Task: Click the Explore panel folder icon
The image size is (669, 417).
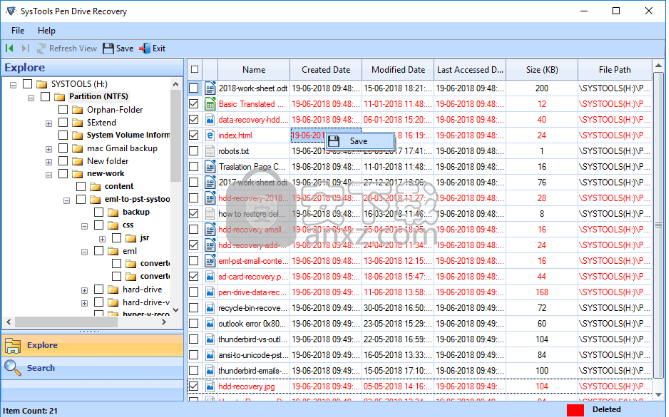Action: tap(13, 346)
